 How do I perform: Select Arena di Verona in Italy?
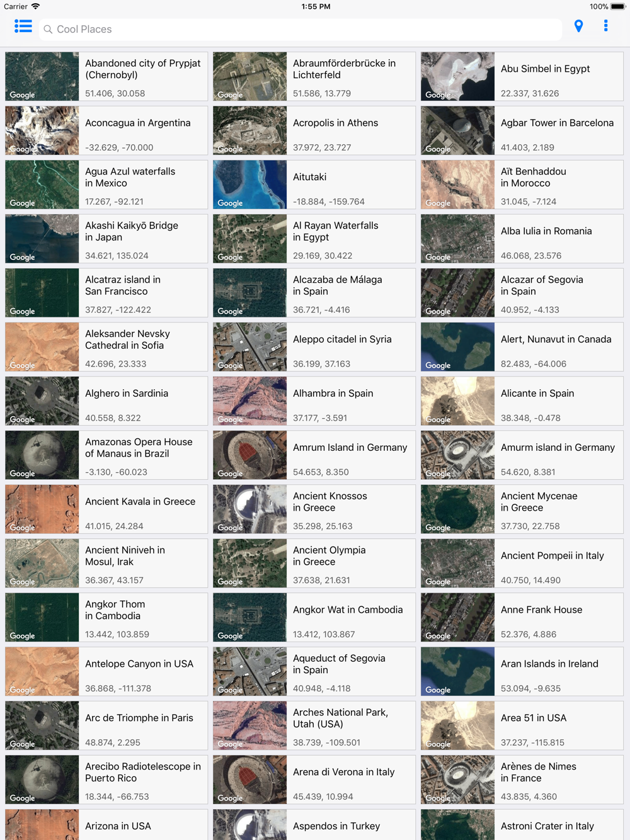tap(314, 780)
